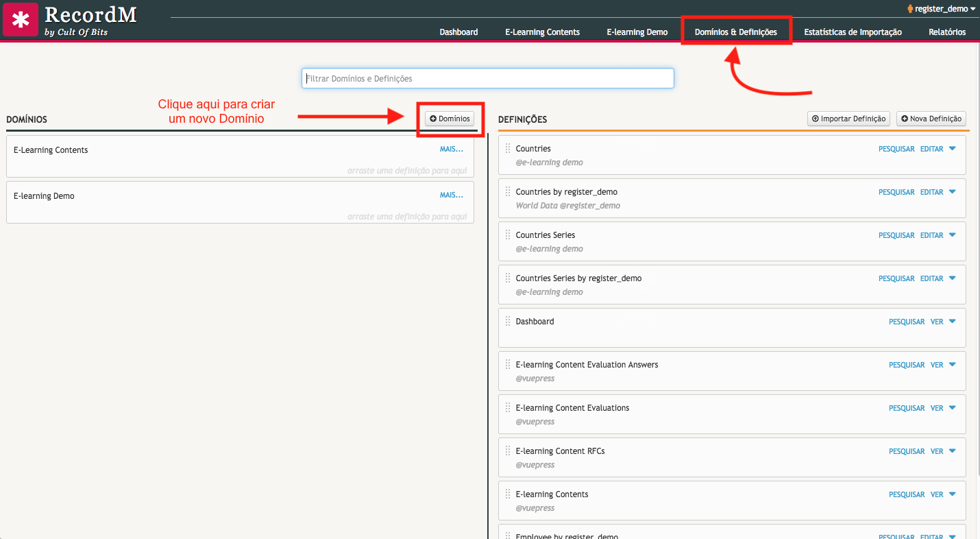Grab the drag handle of the Countries definition
Screen dimensions: 980x539
(508, 149)
